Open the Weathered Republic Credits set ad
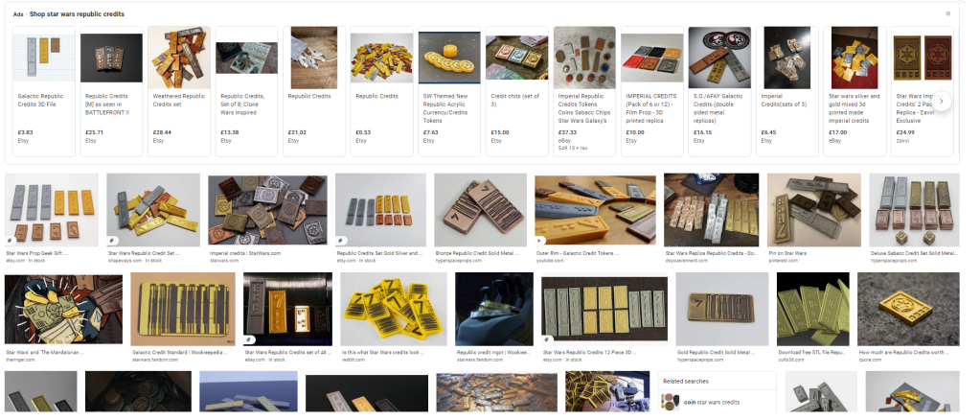Screen dimensions: 980x420 click(179, 91)
